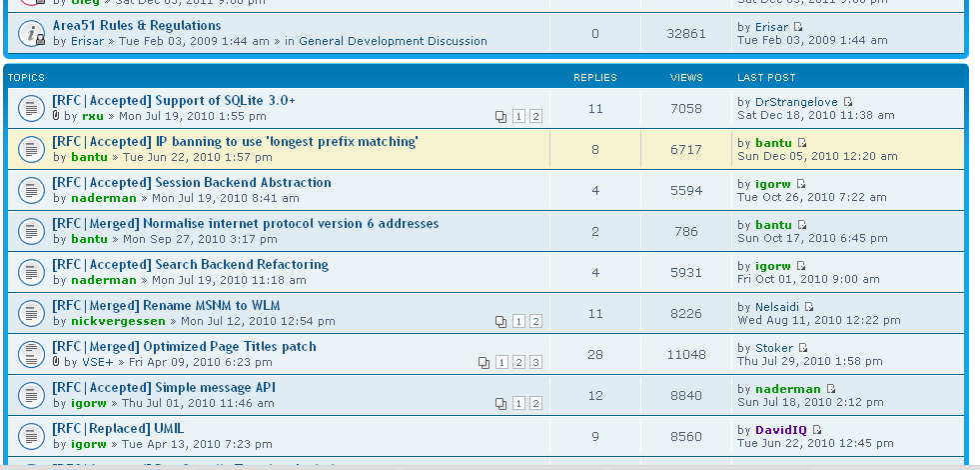Open General Development Discussion forum link
Viewport: 980px width, 470px height.
(x=394, y=41)
